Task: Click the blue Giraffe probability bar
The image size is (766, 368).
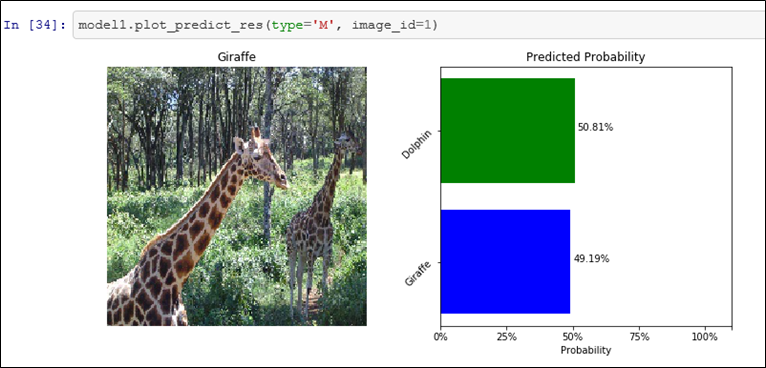Action: pyautogui.click(x=505, y=261)
